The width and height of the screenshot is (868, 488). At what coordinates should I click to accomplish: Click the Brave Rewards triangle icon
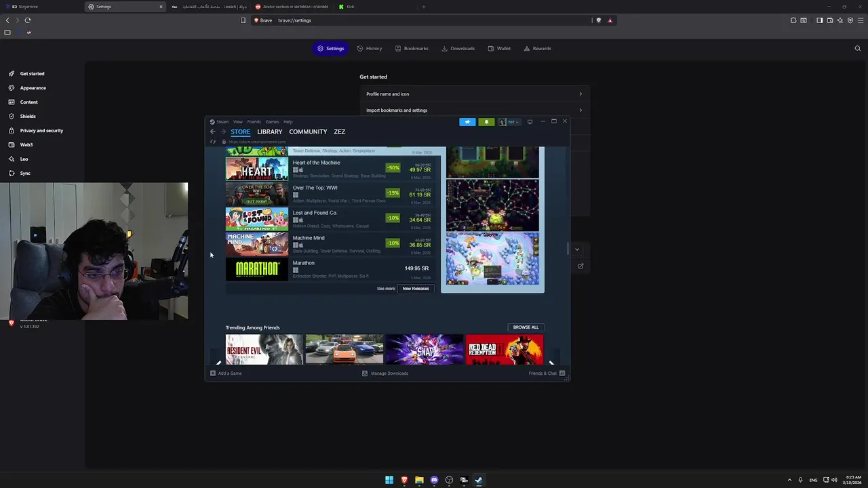[x=610, y=20]
